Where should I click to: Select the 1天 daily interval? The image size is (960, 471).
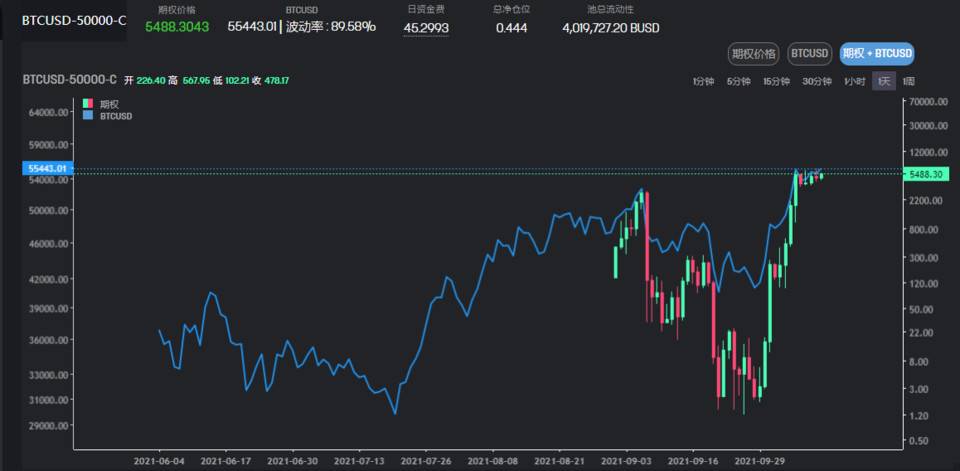tap(884, 82)
